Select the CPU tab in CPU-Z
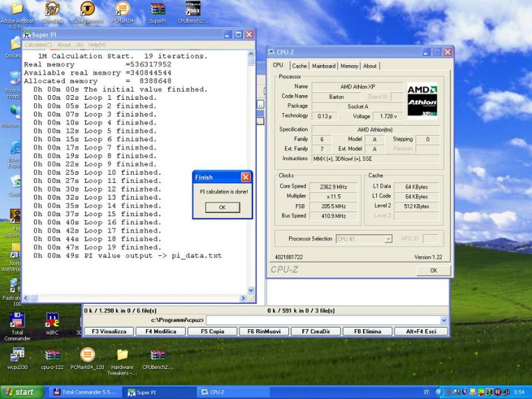This screenshot has height=399, width=532. coord(278,65)
